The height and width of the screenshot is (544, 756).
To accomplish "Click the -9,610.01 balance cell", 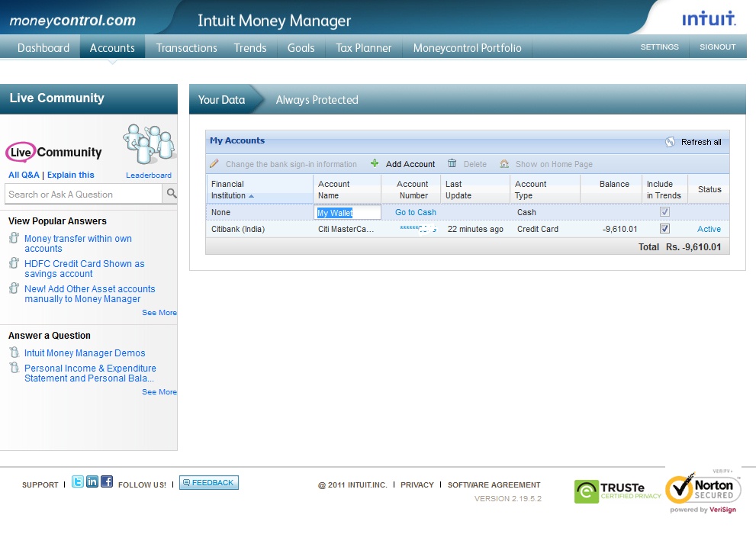I will tap(619, 229).
